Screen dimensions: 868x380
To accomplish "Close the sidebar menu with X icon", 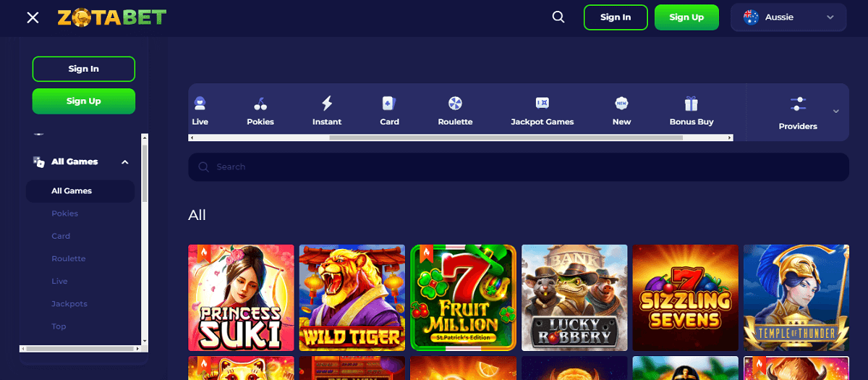I will [x=33, y=17].
